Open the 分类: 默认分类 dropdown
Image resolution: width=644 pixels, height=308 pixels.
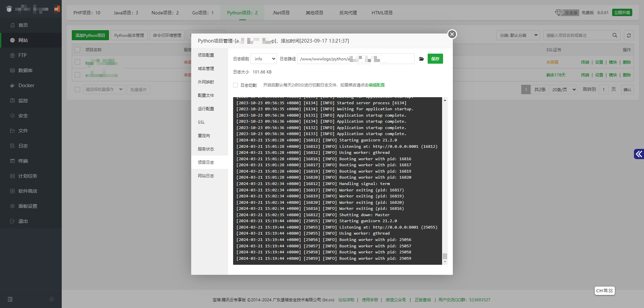518,35
